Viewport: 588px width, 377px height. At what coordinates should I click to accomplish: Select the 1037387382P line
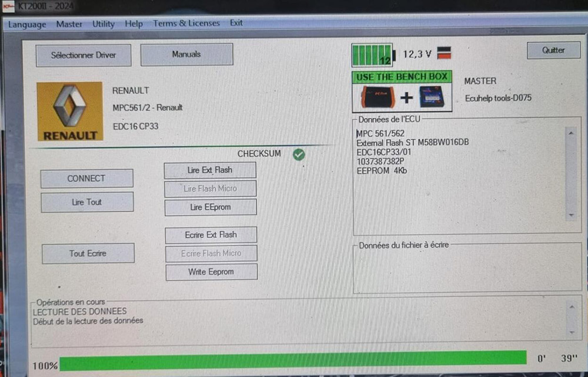380,161
